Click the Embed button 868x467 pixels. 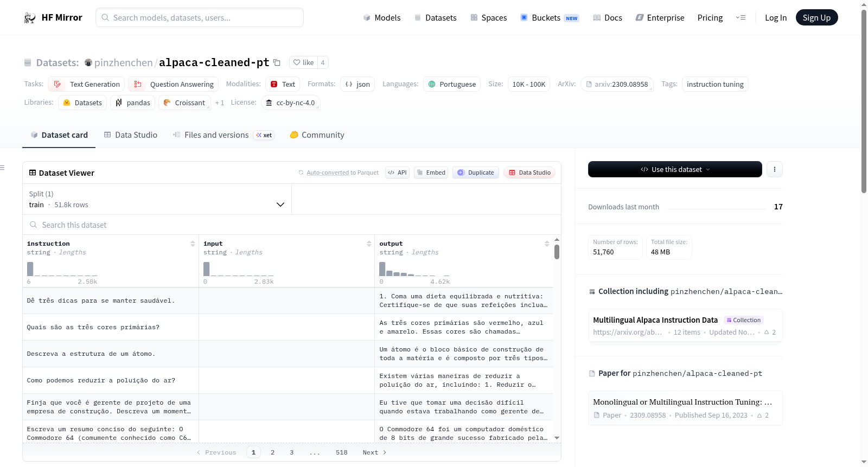pos(431,172)
